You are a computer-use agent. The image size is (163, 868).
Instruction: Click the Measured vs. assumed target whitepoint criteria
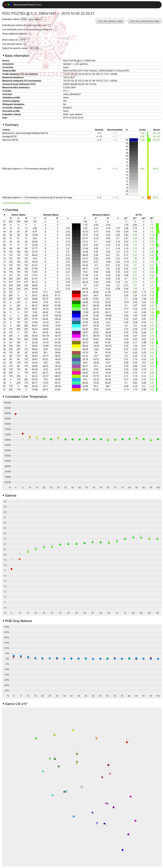tap(25, 133)
